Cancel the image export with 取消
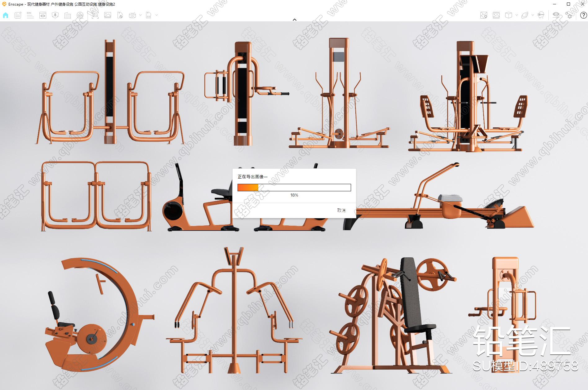Screen dimensions: 588x390 (341, 210)
